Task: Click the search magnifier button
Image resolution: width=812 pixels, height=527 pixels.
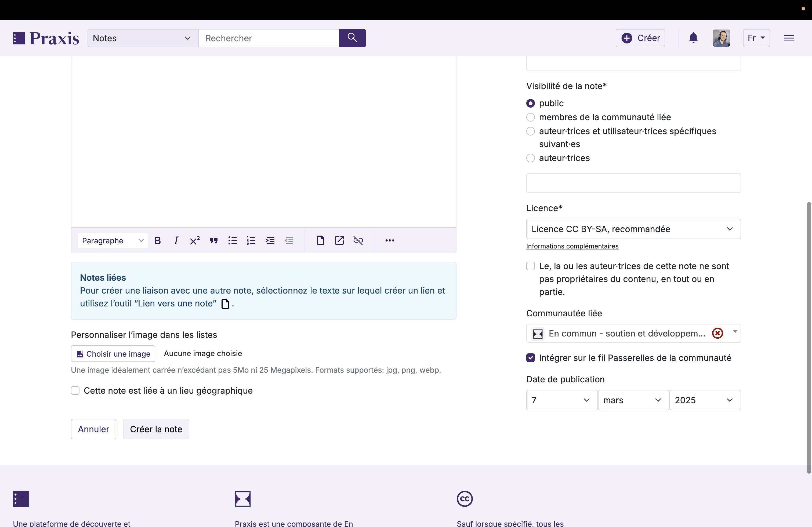Action: point(353,38)
